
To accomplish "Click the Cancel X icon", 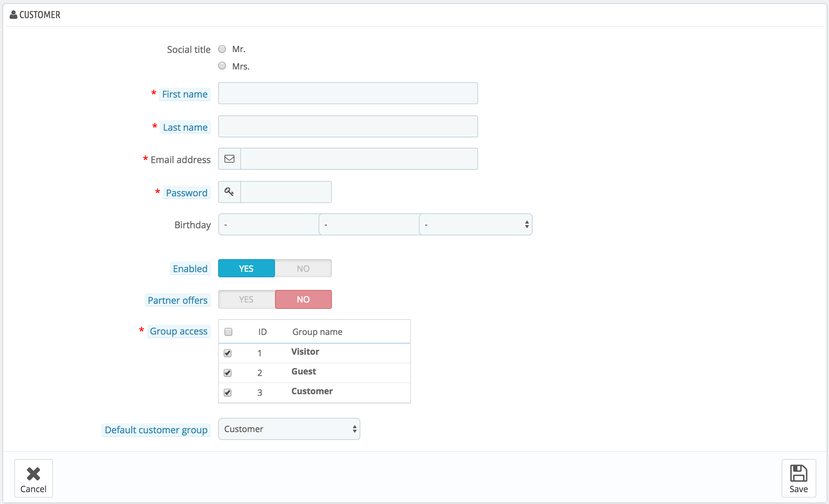I will pos(34,474).
